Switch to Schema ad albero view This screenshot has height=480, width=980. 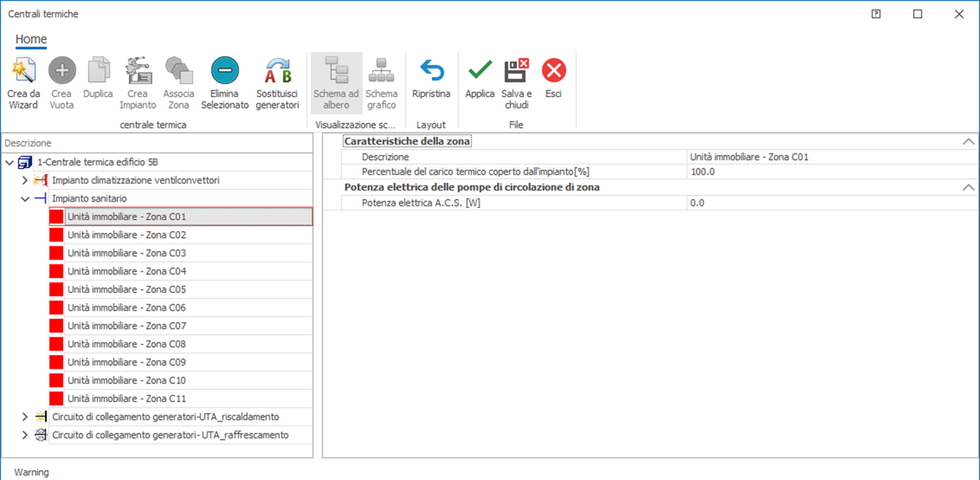[336, 72]
